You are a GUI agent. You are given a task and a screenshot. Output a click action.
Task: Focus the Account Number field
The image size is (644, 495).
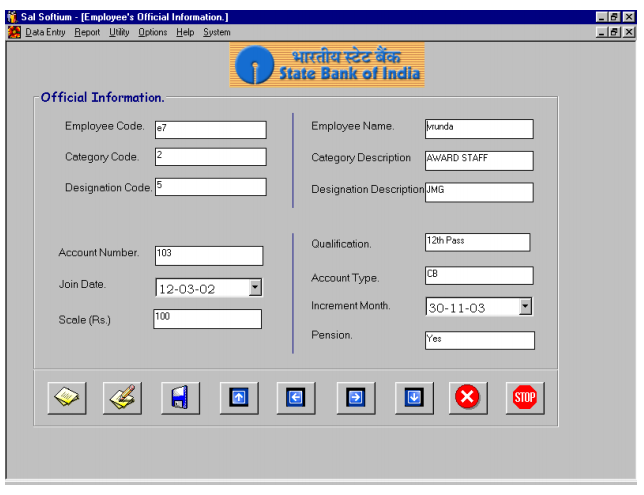pos(207,255)
